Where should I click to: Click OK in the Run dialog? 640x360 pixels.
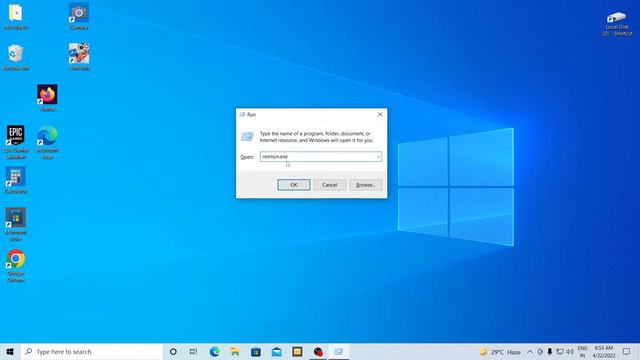[293, 185]
